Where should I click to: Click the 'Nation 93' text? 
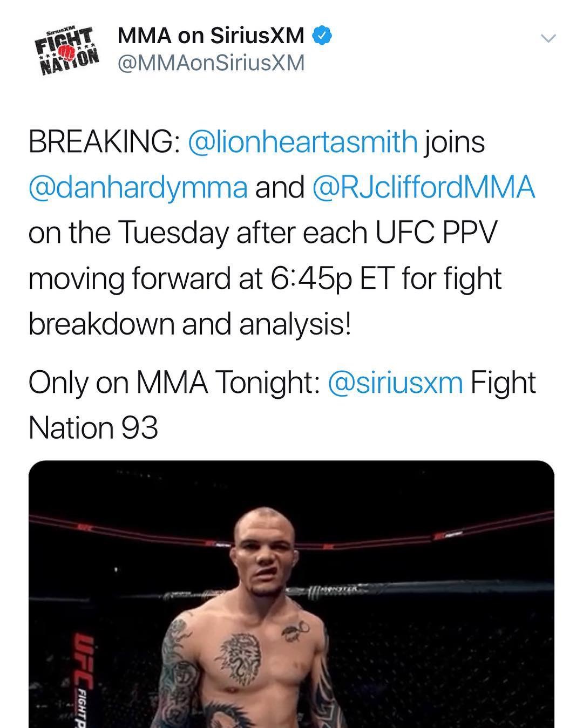pyautogui.click(x=93, y=428)
